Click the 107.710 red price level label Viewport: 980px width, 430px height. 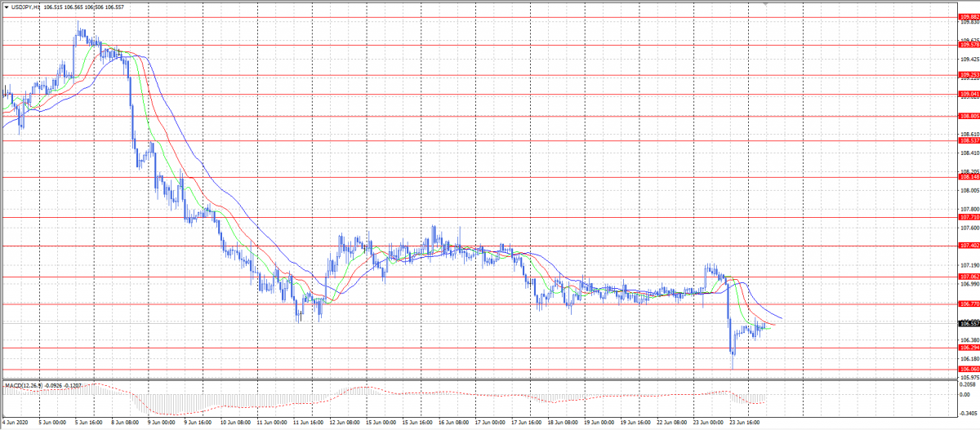(x=969, y=217)
